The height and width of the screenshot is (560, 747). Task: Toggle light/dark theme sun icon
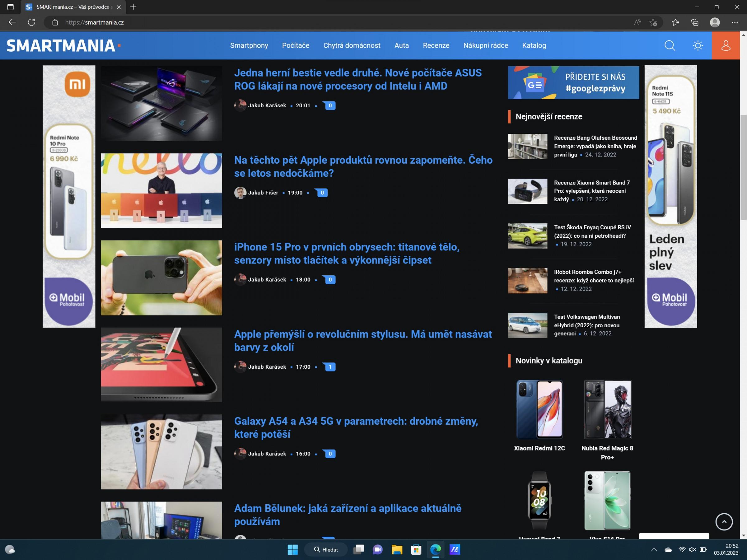(x=698, y=45)
